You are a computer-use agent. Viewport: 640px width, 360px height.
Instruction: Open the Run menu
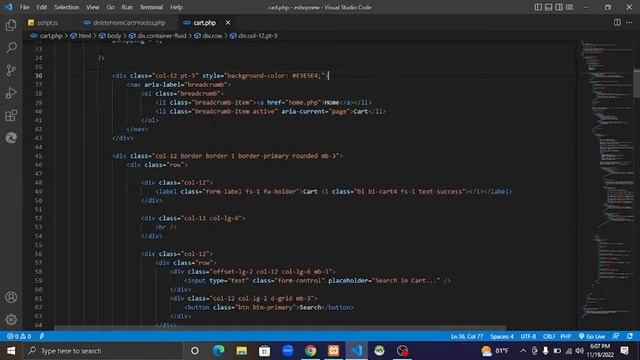[127, 7]
